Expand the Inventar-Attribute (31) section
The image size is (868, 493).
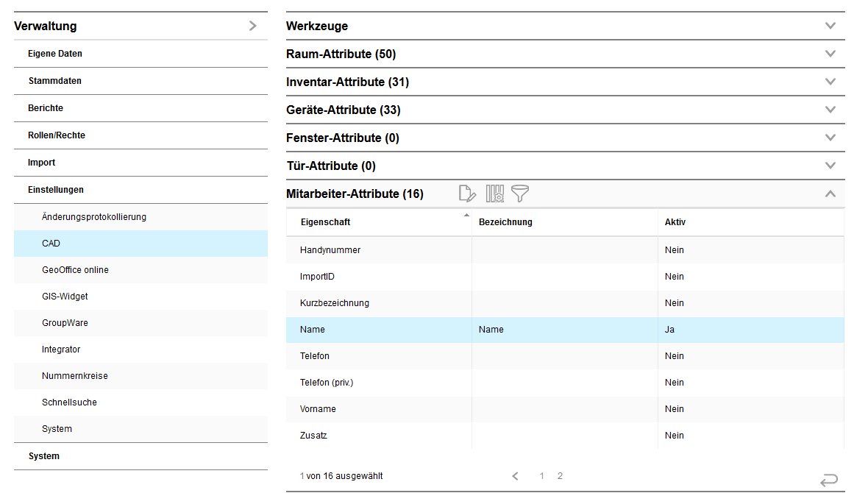click(830, 82)
